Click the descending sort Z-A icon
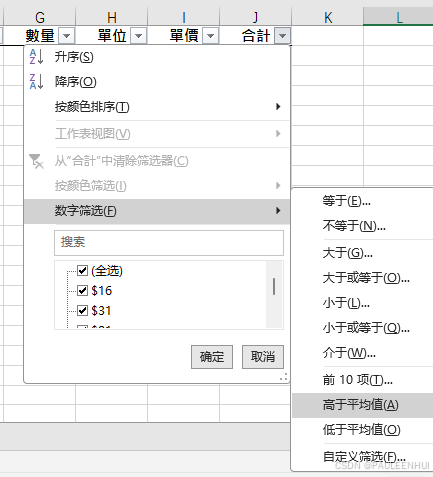This screenshot has width=433, height=477. tap(36, 82)
